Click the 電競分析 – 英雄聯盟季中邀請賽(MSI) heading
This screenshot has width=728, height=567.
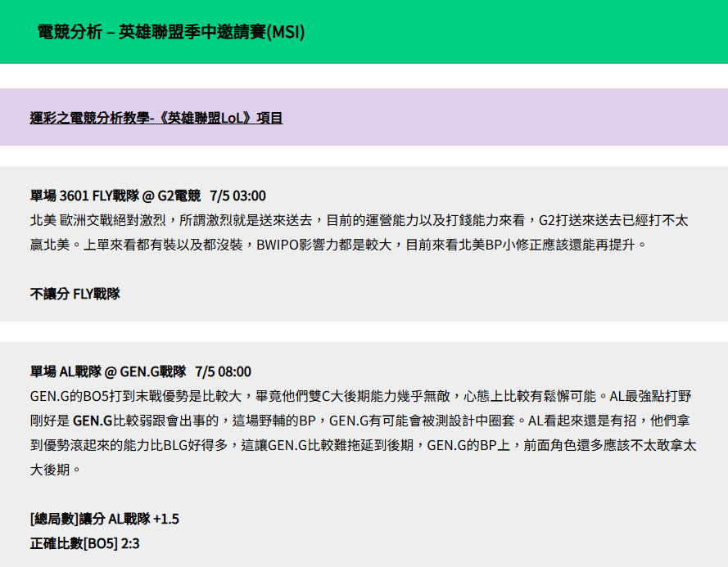click(x=171, y=32)
